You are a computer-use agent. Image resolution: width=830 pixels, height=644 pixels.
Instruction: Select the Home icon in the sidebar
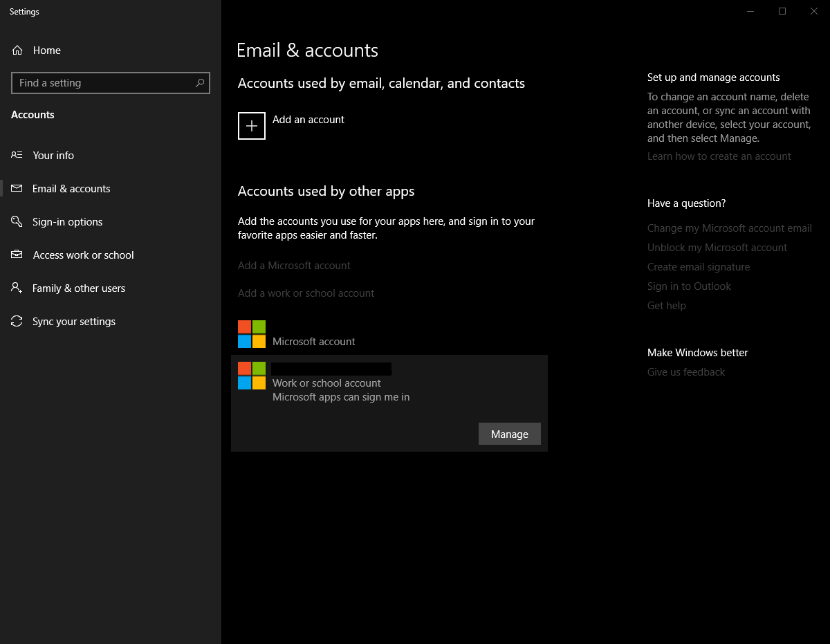click(17, 50)
